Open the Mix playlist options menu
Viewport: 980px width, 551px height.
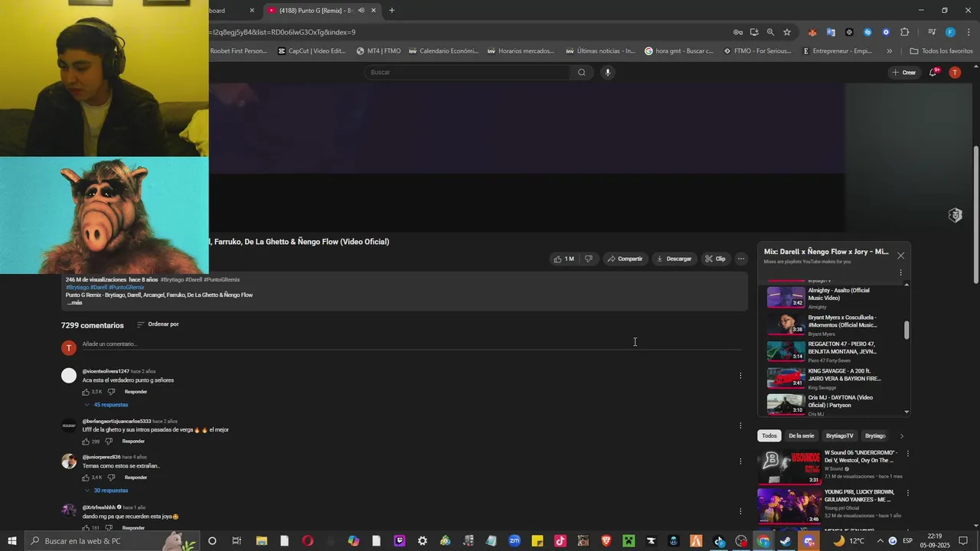click(900, 272)
